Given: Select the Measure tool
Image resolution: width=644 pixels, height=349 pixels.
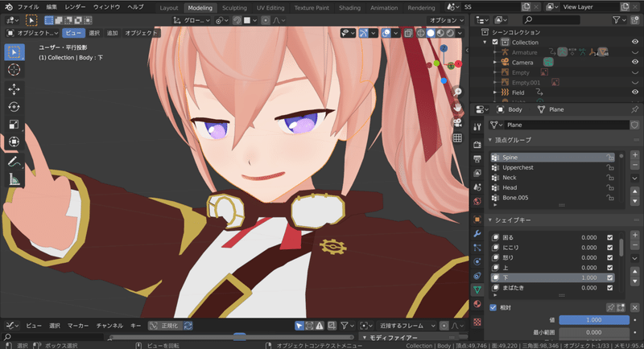Looking at the screenshot, I should (14, 179).
